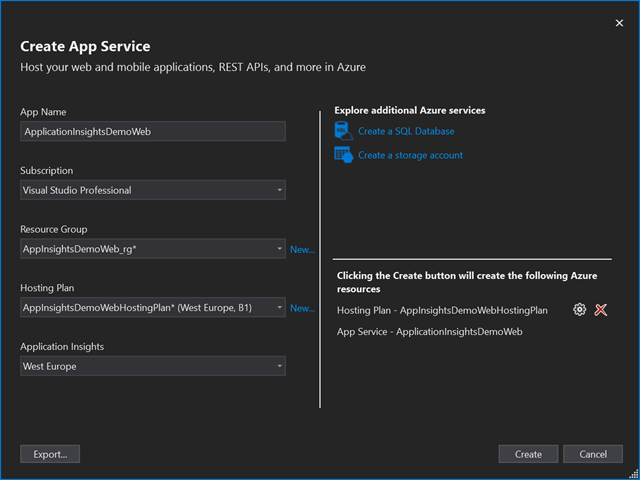Click the storage account icon
This screenshot has height=480, width=640.
point(343,155)
